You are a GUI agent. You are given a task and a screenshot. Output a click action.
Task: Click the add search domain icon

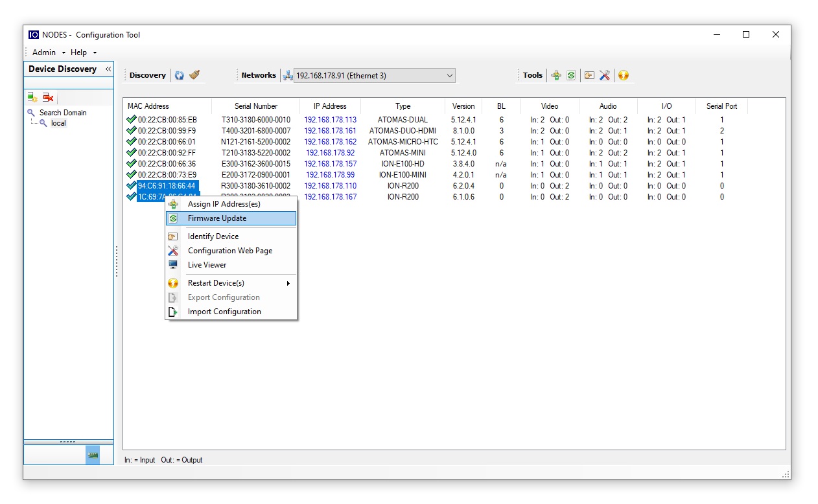click(x=32, y=97)
